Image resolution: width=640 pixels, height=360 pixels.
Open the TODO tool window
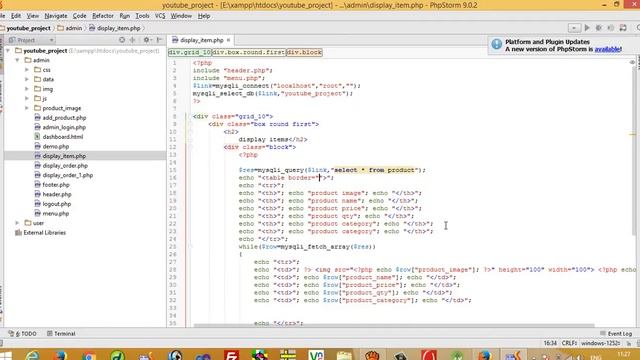click(23, 333)
